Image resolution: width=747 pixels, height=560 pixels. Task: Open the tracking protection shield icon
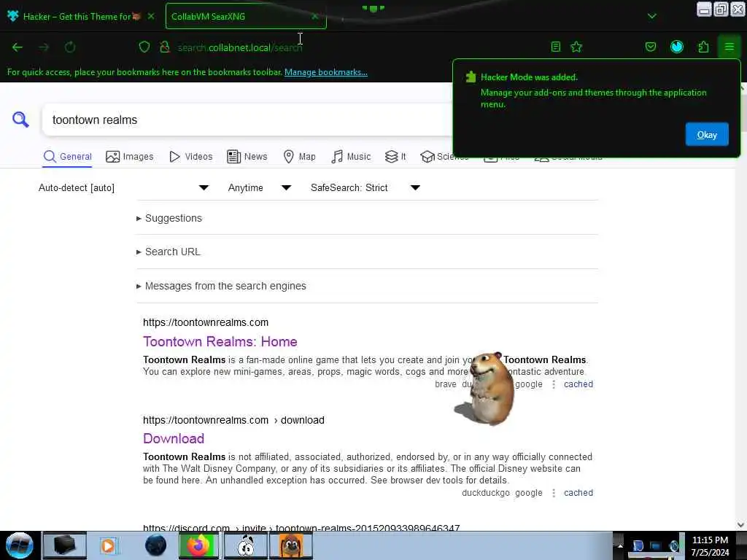pos(144,47)
